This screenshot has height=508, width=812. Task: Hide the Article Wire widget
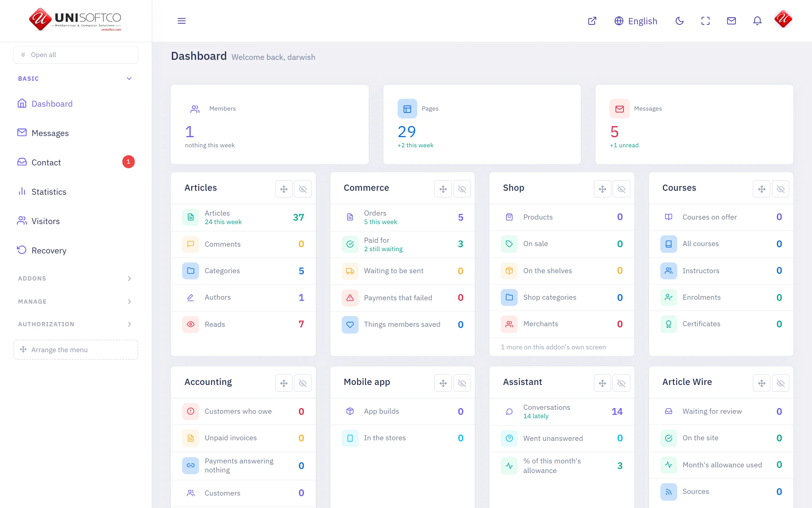pyautogui.click(x=781, y=383)
